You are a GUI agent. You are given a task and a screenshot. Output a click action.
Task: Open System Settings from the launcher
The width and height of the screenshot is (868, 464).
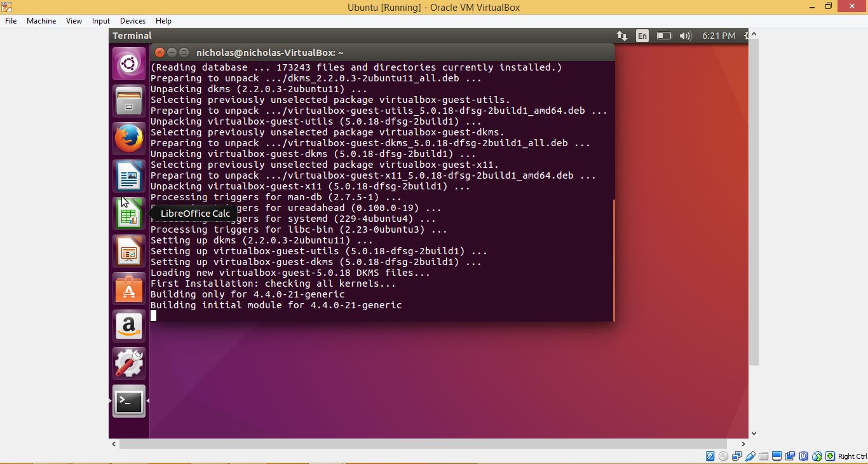coord(129,364)
